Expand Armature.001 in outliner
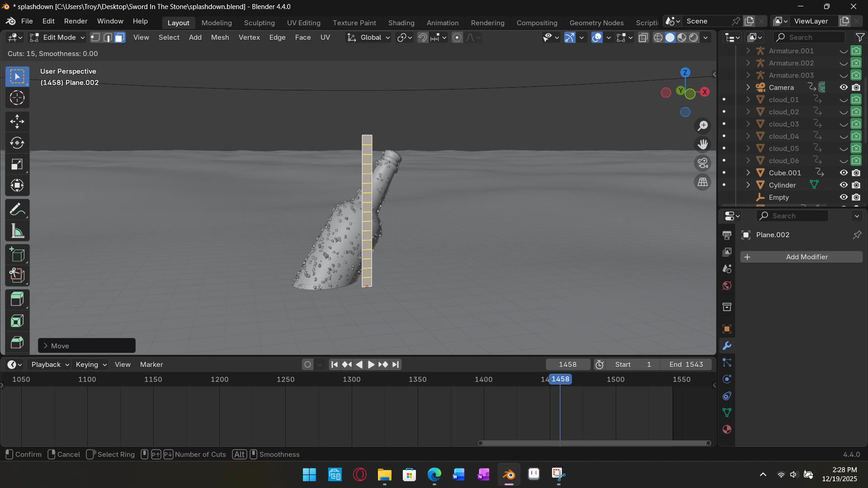Viewport: 868px width, 488px height. pos(748,51)
